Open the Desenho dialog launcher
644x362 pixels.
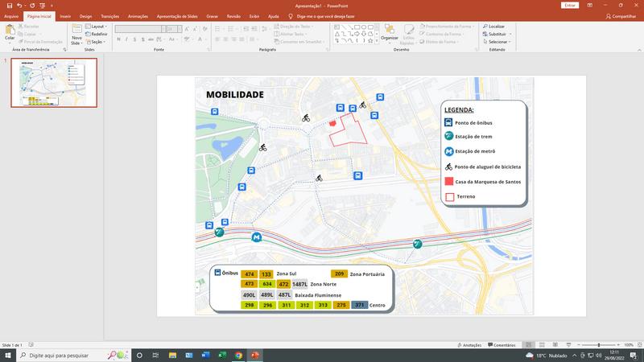coord(477,50)
